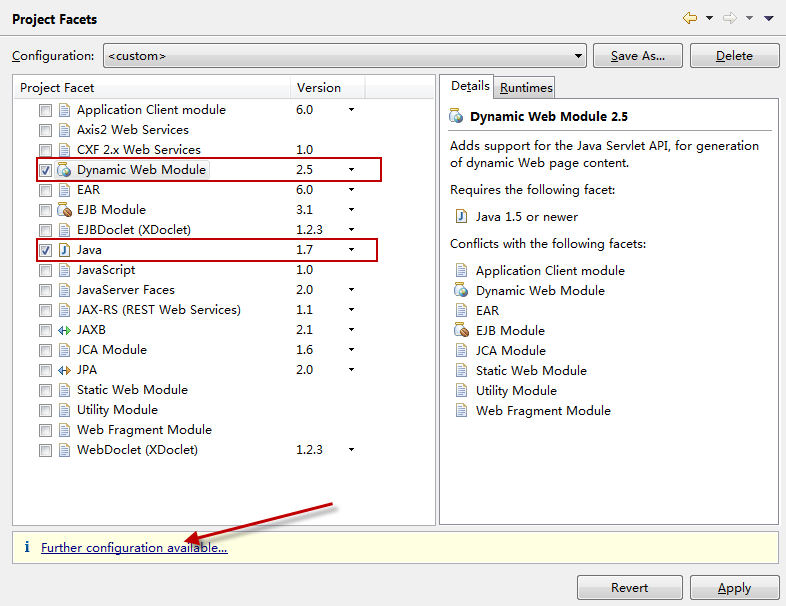786x606 pixels.
Task: Click the CXF 2.x version value 1.0
Action: pyautogui.click(x=304, y=150)
